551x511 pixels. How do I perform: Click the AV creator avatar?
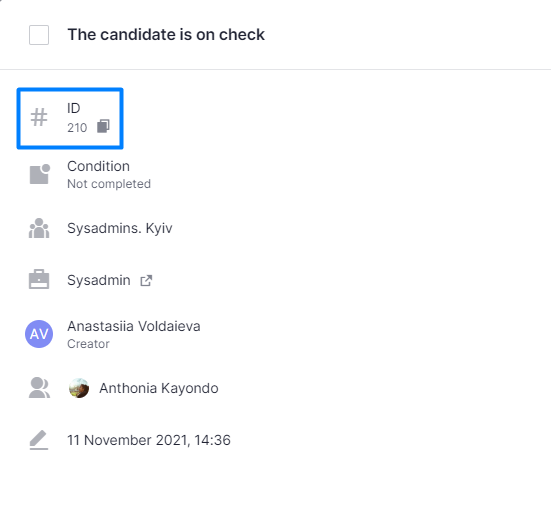(x=39, y=334)
